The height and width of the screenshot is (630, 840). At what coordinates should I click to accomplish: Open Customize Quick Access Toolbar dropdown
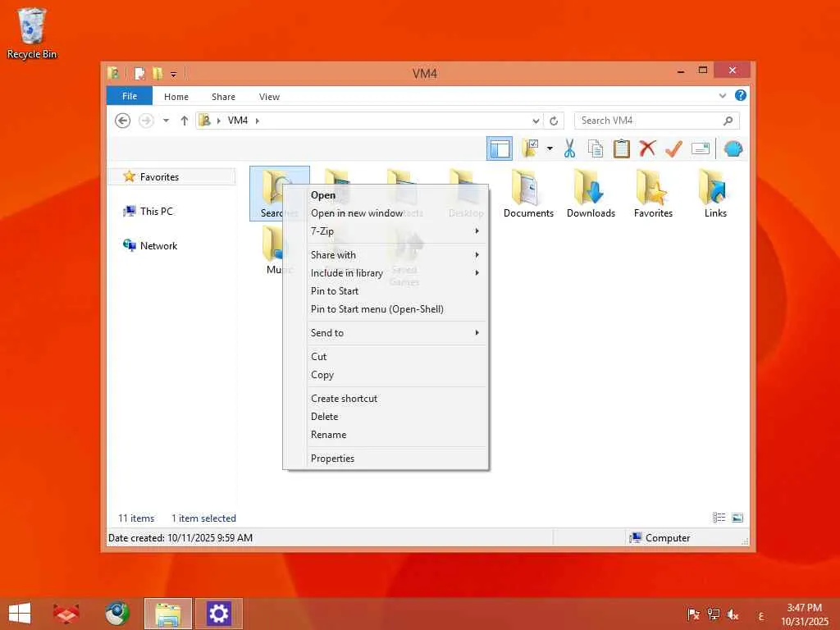[174, 74]
